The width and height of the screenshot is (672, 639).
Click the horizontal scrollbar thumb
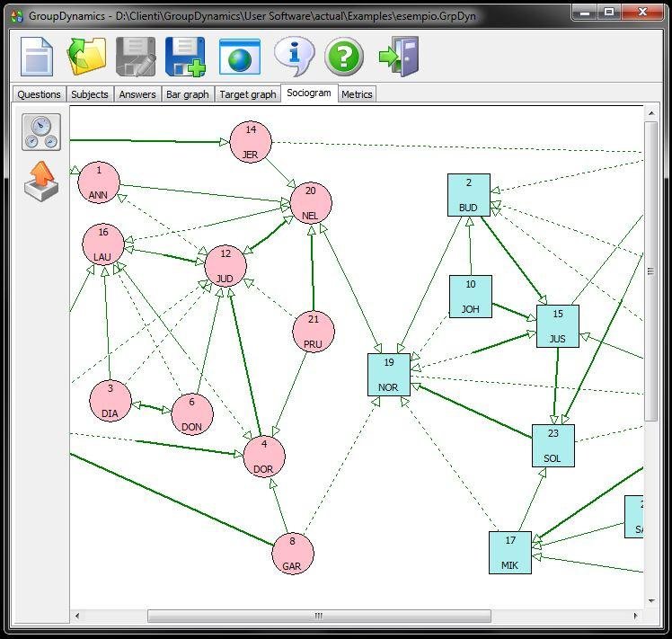(x=319, y=616)
